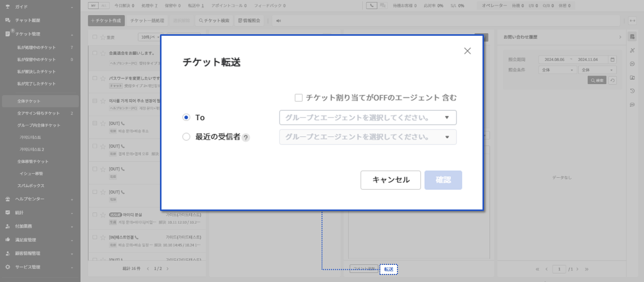Expand the ヘルプセンター sidebar menu

click(40, 199)
